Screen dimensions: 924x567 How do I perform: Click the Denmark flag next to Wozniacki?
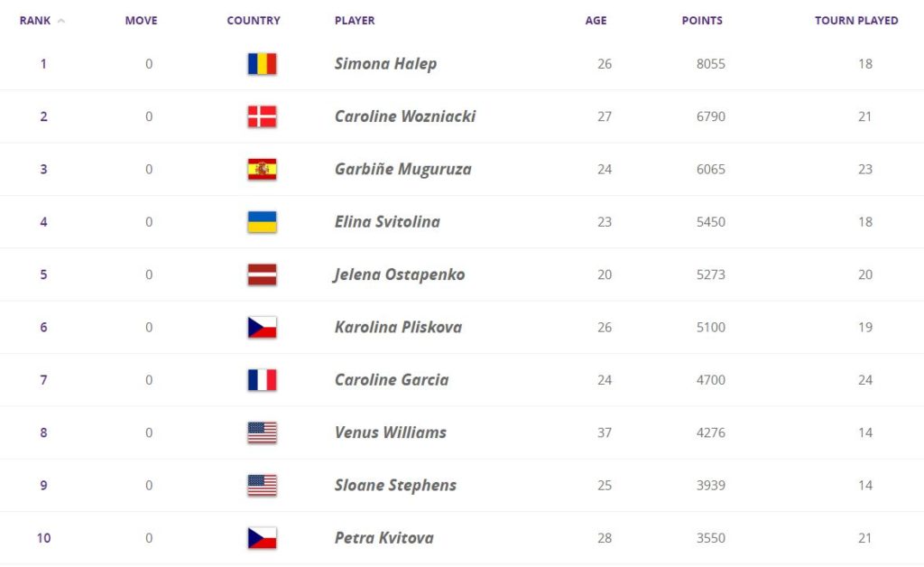tap(263, 116)
